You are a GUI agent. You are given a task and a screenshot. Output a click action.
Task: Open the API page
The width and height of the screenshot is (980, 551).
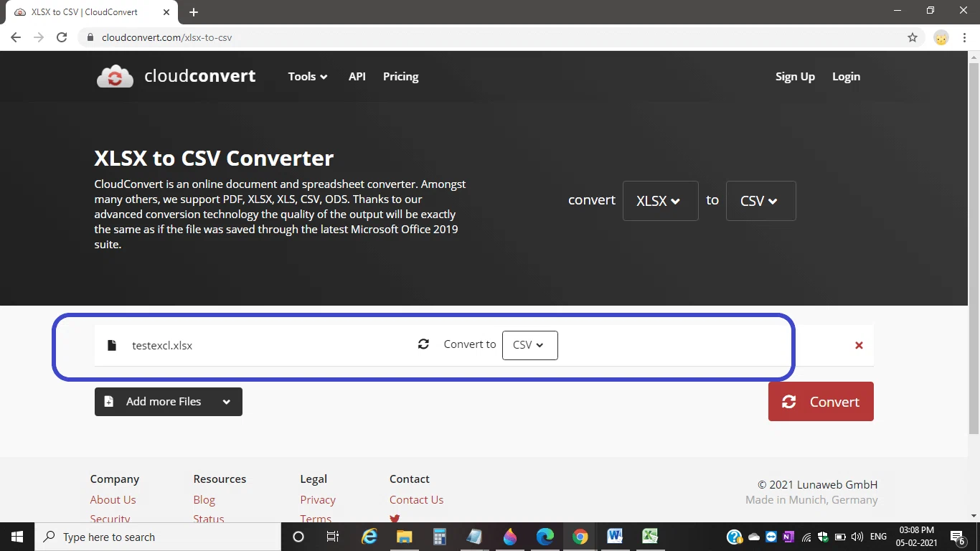(x=357, y=77)
